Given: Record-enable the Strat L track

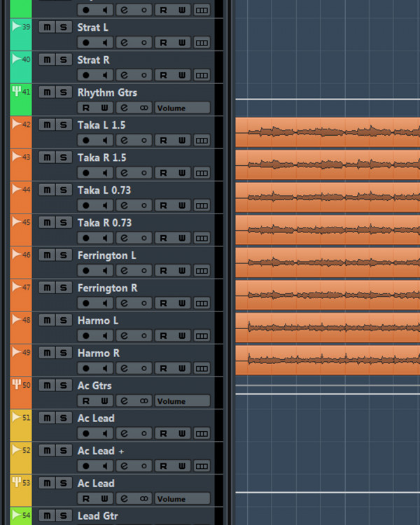Looking at the screenshot, I should (x=86, y=43).
